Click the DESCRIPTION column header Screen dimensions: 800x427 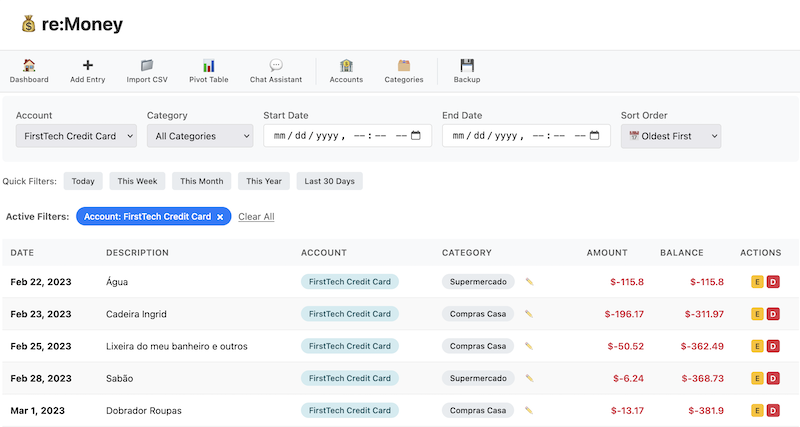pos(137,253)
